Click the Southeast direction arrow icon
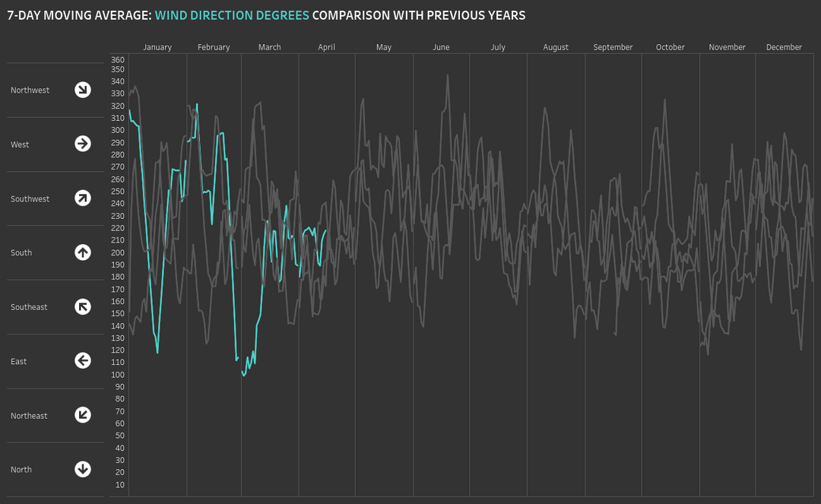821x504 pixels. pyautogui.click(x=83, y=306)
